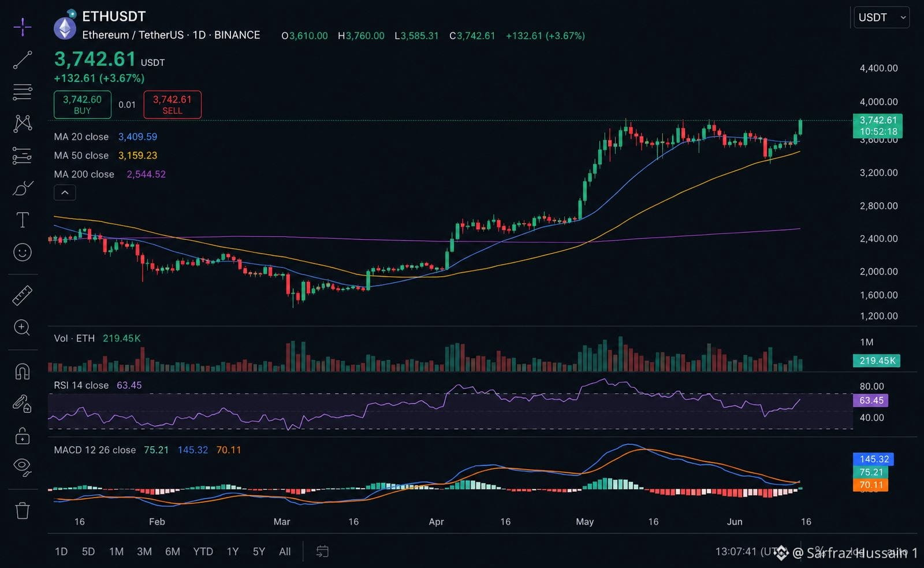This screenshot has width=924, height=568.
Task: Click the H3,760.00 high value
Action: [x=361, y=36]
